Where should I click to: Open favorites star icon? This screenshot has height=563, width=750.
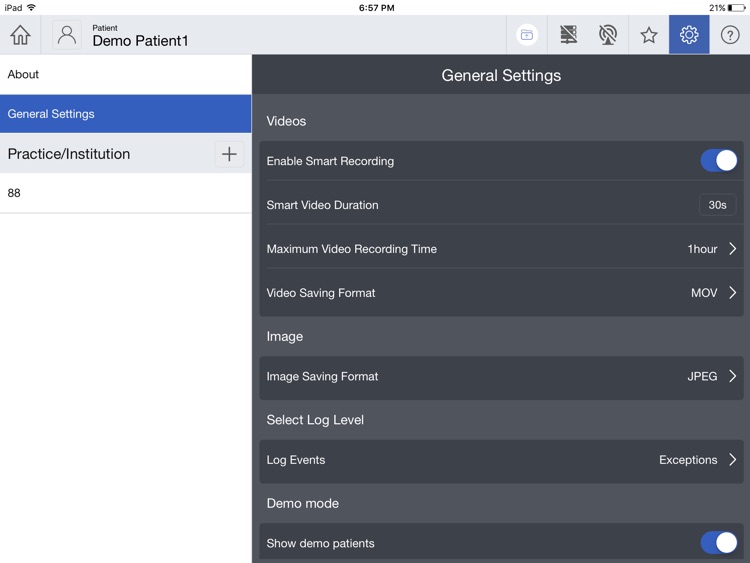[x=649, y=35]
